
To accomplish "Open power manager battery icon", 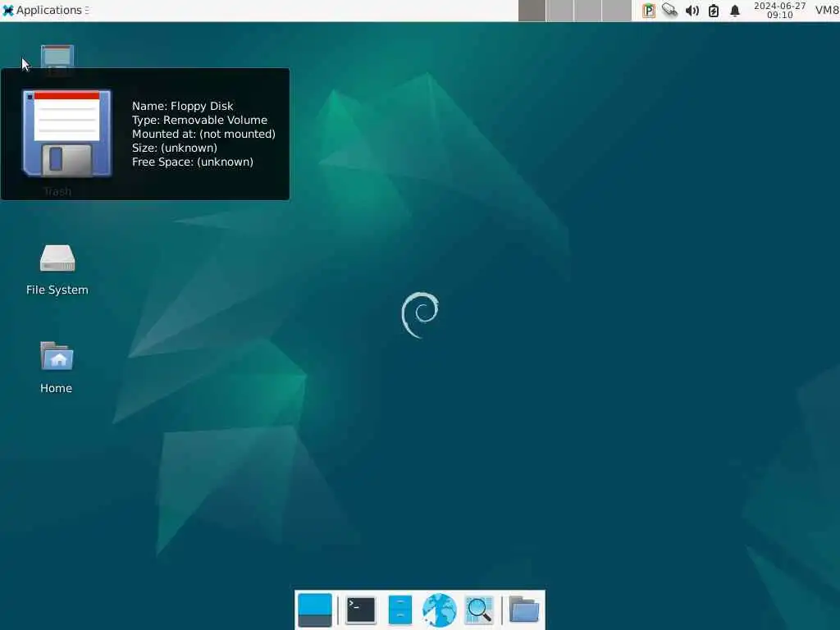I will tap(714, 11).
